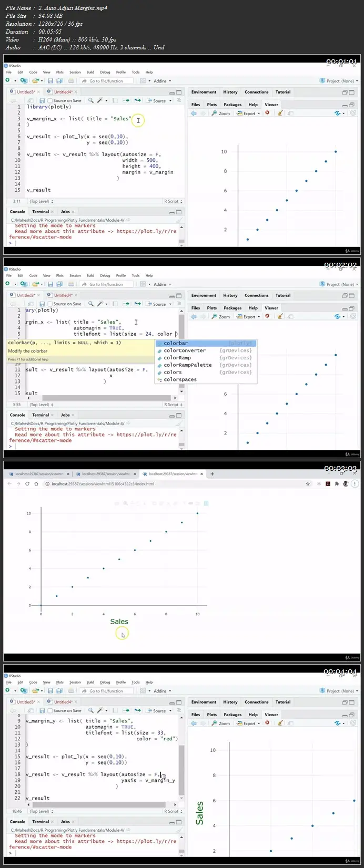The width and height of the screenshot is (364, 868).
Task: Switch to the Terminal tab in the 00:02:02 frame
Action: click(x=41, y=415)
